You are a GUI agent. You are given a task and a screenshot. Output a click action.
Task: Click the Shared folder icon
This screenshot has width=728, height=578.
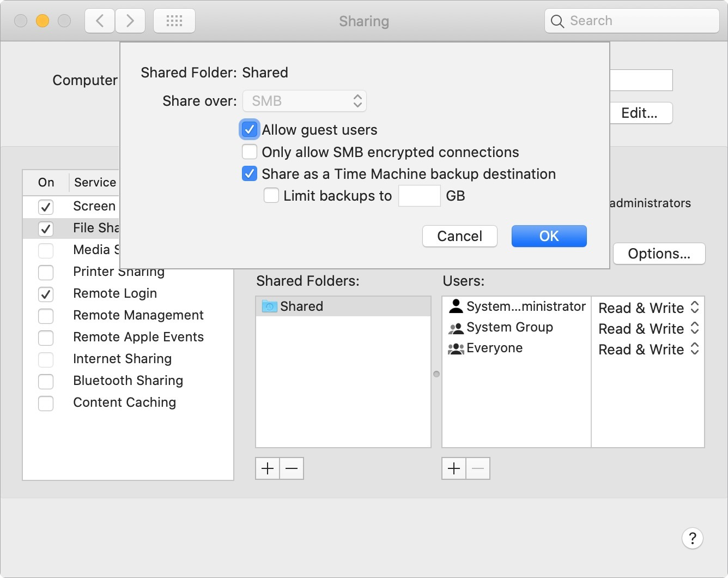point(270,306)
